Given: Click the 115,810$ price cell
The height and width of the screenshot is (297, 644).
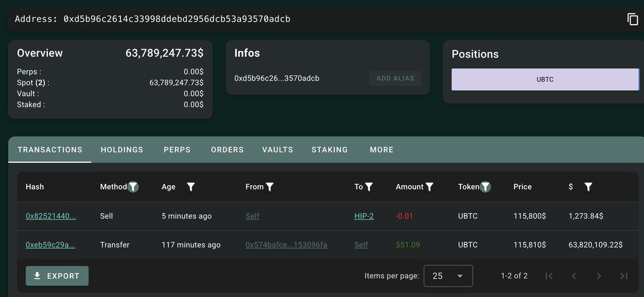Looking at the screenshot, I should [530, 244].
